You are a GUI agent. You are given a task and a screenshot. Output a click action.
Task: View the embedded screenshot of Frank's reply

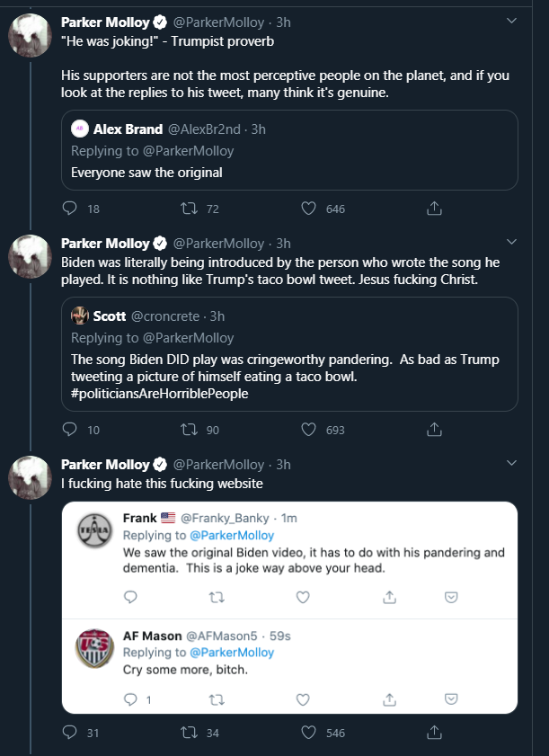tap(289, 608)
